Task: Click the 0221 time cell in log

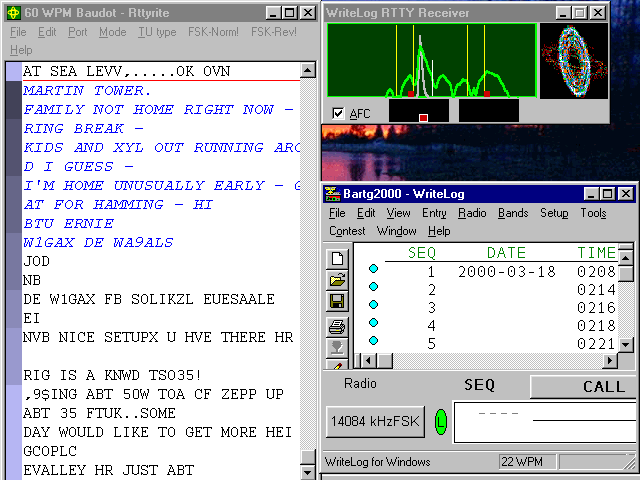Action: point(596,344)
